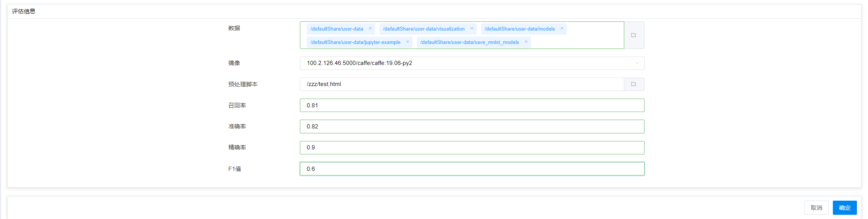Open folder browser for 预处理脚本 field
This screenshot has width=868, height=219.
tap(633, 84)
